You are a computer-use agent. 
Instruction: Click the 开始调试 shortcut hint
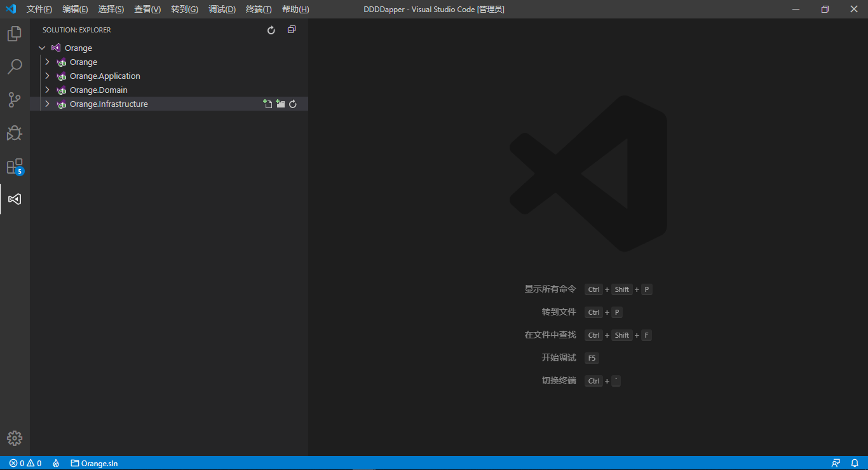click(x=559, y=357)
